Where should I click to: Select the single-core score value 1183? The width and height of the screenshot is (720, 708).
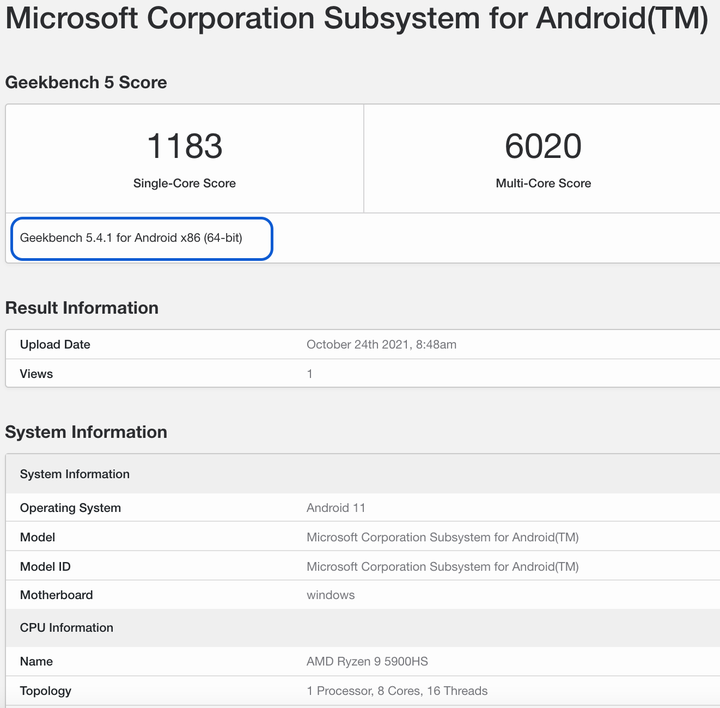(185, 146)
